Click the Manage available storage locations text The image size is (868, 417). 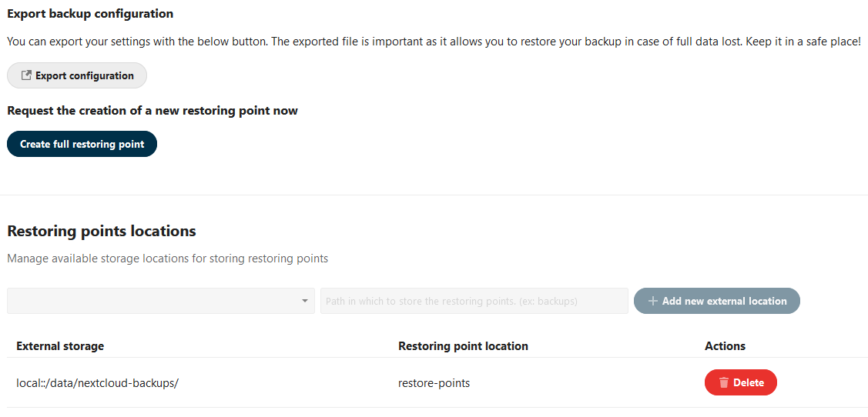coord(168,259)
